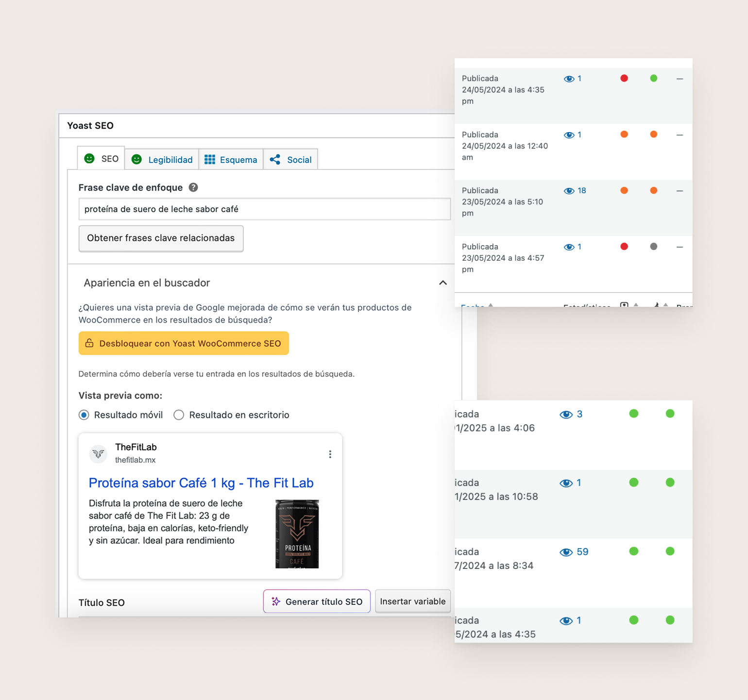The height and width of the screenshot is (700, 748).
Task: Click the orange status dot for the 23/05/2024 entry
Action: (x=624, y=191)
